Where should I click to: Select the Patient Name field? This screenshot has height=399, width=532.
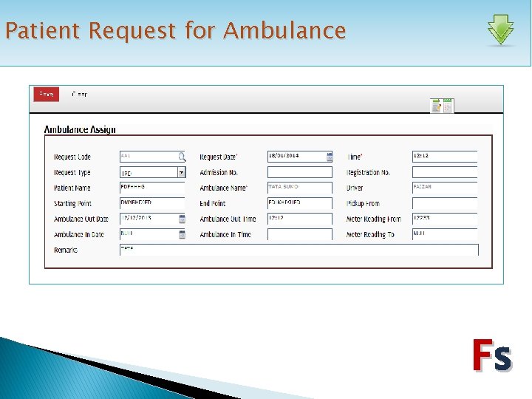152,188
